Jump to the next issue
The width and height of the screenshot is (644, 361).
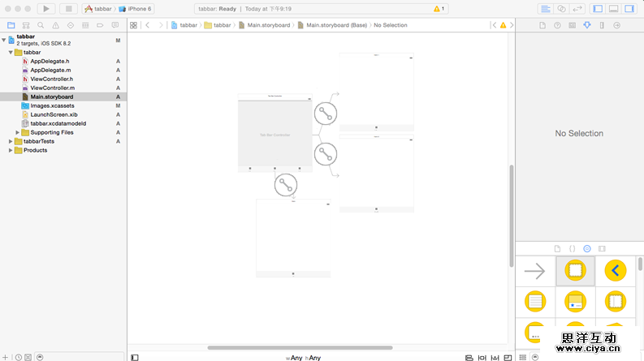[512, 25]
